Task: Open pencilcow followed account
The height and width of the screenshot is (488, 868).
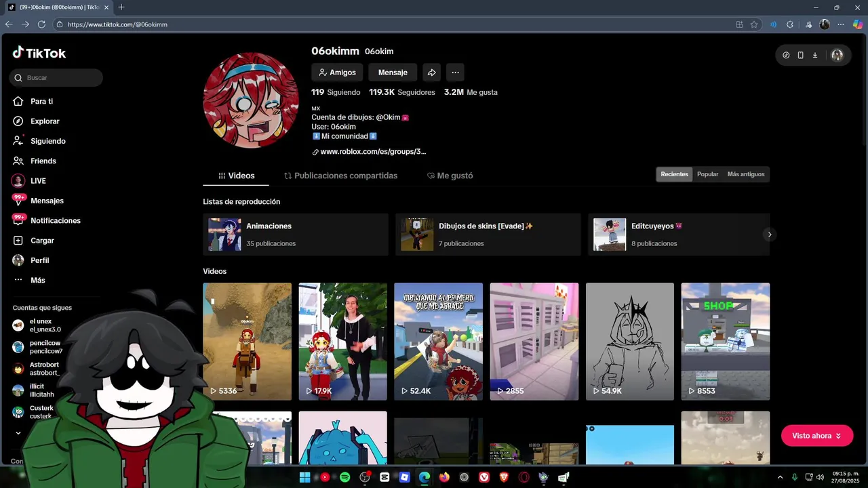Action: tap(37, 347)
